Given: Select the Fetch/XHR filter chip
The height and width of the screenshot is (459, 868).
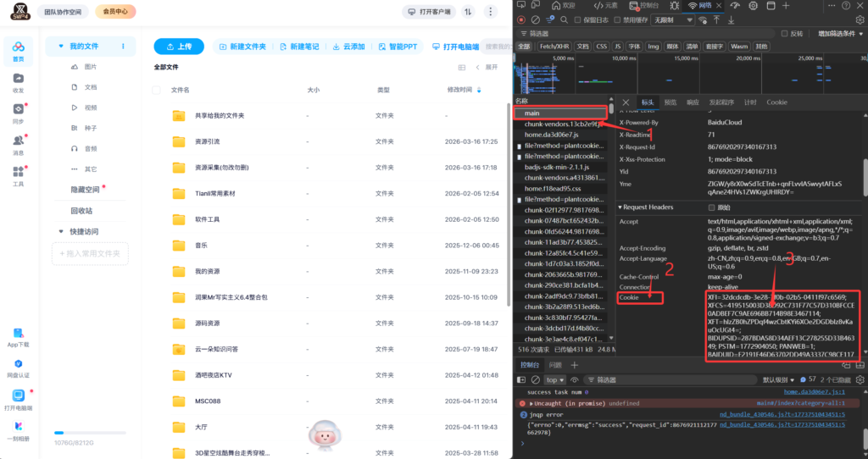Looking at the screenshot, I should 554,47.
